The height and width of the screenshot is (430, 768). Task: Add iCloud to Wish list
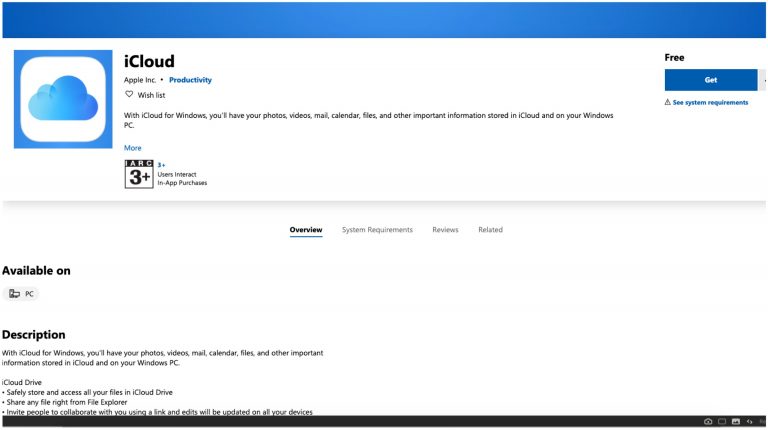click(152, 95)
